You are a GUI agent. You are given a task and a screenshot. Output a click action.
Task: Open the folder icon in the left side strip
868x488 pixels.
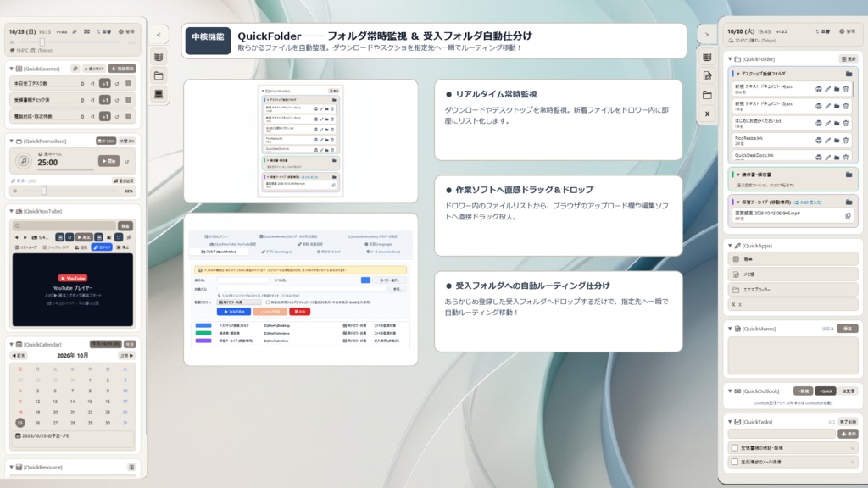pyautogui.click(x=159, y=75)
